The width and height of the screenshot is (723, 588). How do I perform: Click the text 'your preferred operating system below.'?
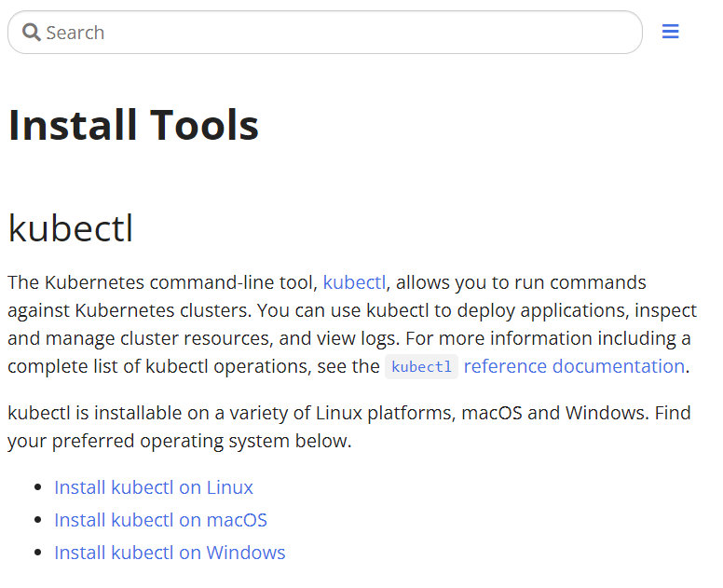pyautogui.click(x=180, y=441)
